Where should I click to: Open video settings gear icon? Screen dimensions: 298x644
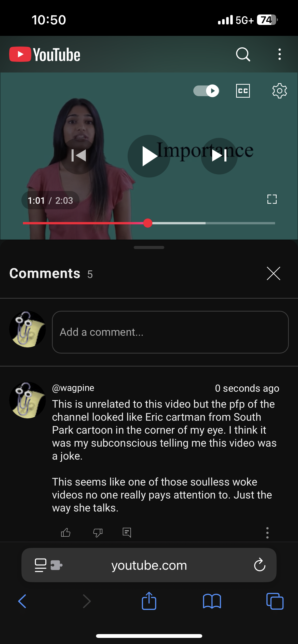(x=280, y=91)
